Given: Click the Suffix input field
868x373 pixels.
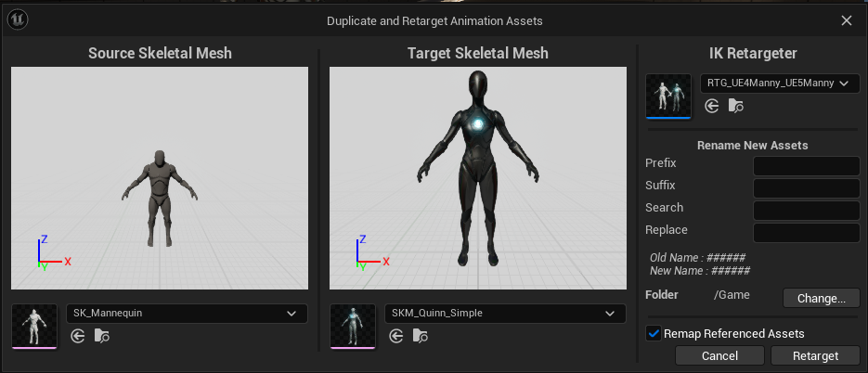Looking at the screenshot, I should pyautogui.click(x=807, y=188).
